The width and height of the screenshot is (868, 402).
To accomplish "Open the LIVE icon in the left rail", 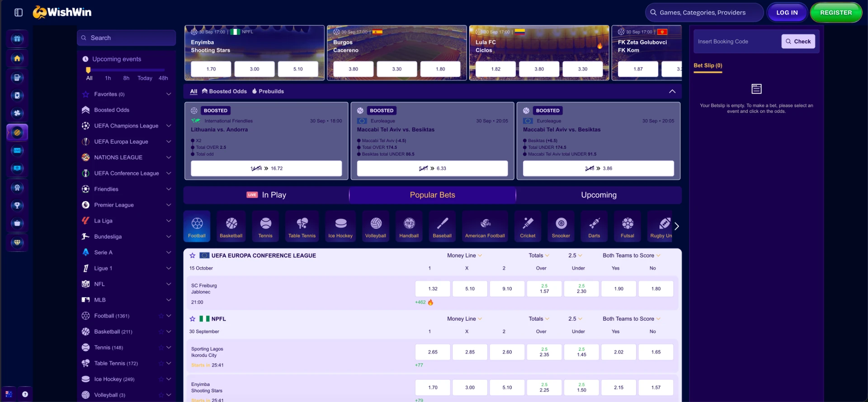I will [x=17, y=151].
